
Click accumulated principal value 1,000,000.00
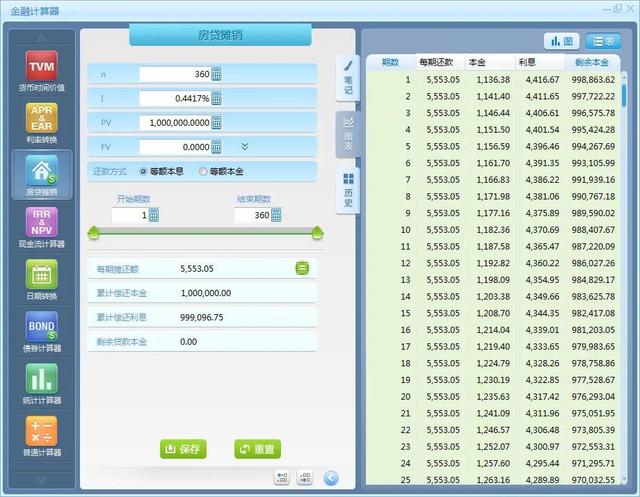206,293
